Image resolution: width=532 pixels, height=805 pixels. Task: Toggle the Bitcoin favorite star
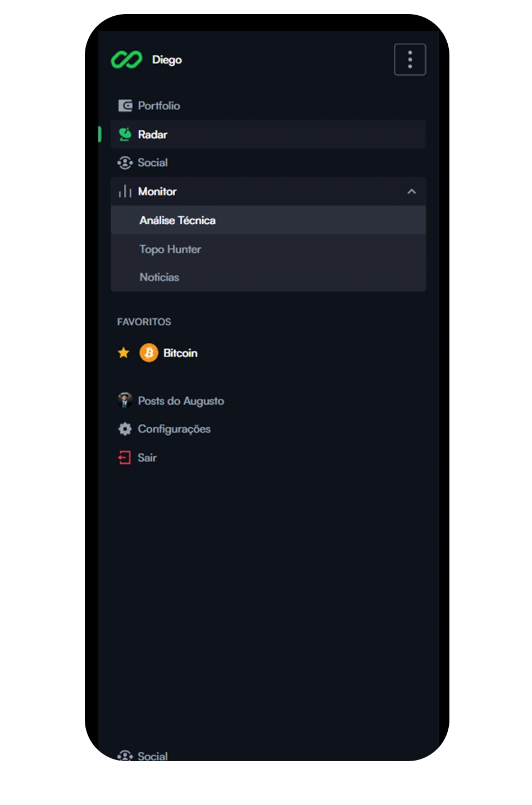(124, 353)
